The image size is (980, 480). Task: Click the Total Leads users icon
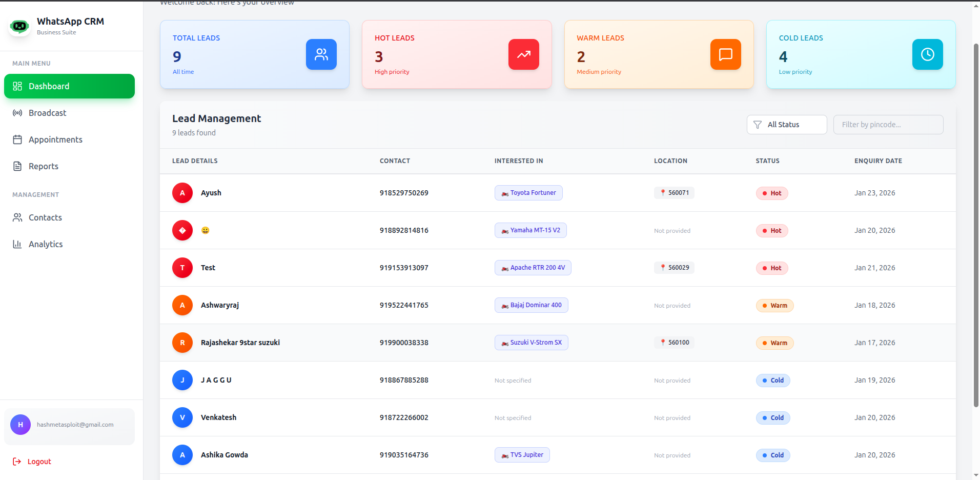pyautogui.click(x=321, y=54)
